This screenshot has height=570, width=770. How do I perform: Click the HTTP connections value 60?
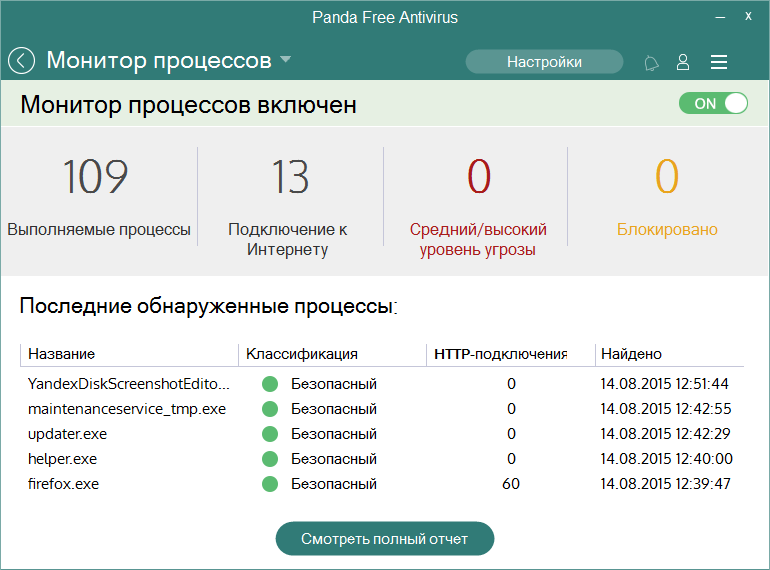(x=511, y=484)
